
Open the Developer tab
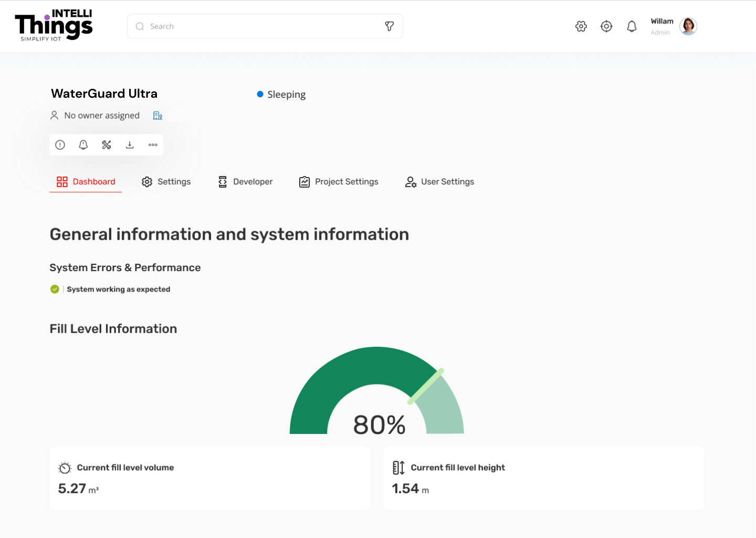pyautogui.click(x=245, y=182)
